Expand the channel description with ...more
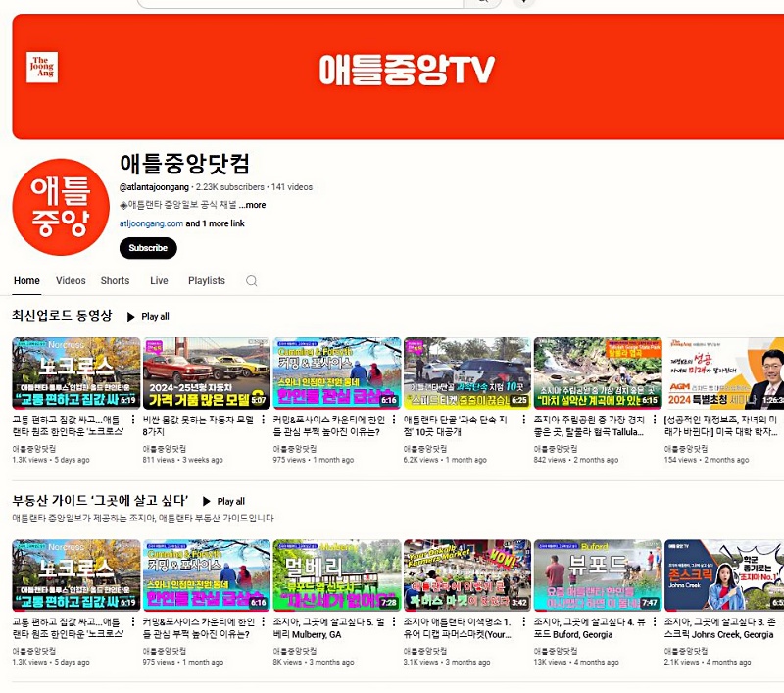 (253, 205)
